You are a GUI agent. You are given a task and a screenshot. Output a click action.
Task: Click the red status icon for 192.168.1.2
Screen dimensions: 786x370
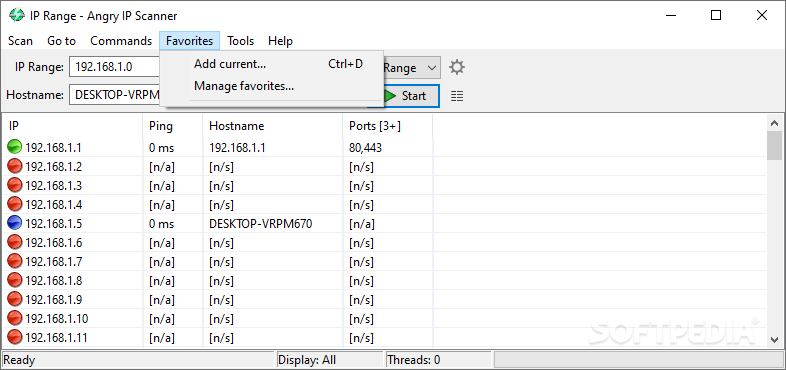coord(15,166)
